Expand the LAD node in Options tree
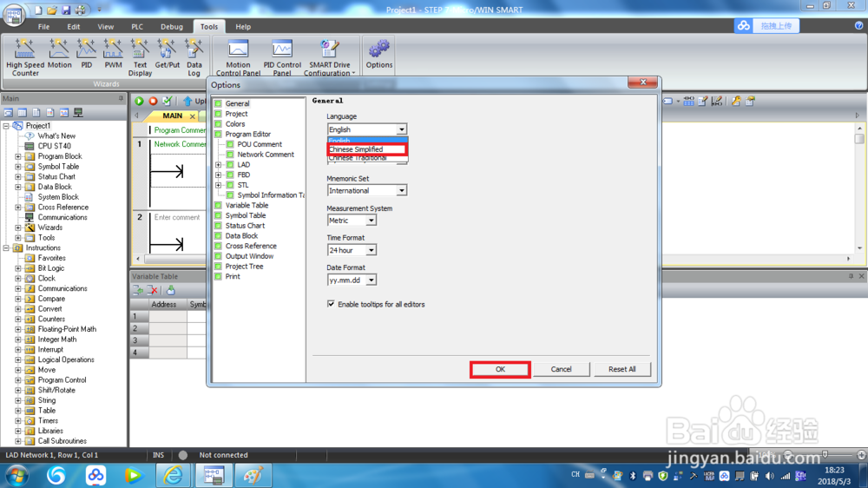Screen dimensions: 868x488 (x=218, y=164)
